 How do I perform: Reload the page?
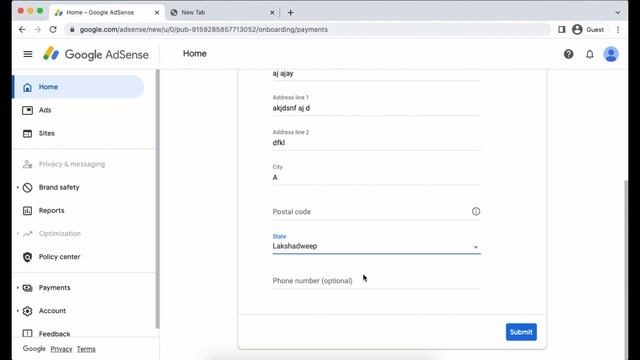click(x=53, y=29)
